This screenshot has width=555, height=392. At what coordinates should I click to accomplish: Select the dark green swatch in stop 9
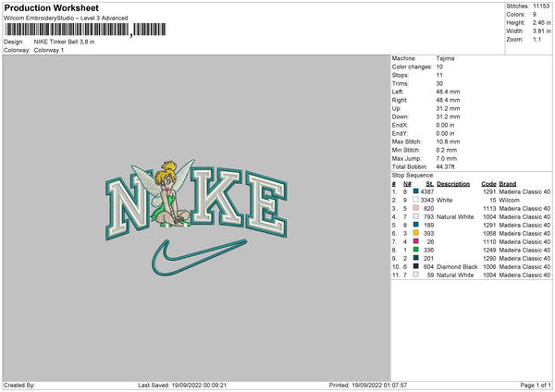(415, 258)
